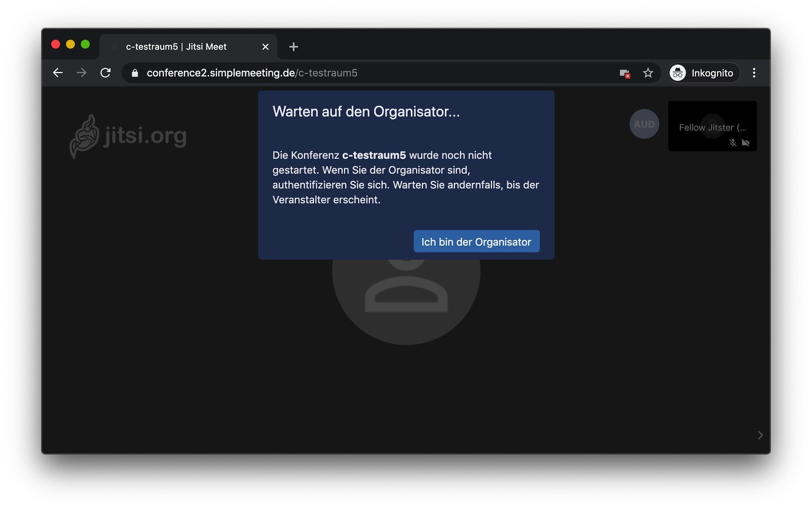Click the AUD participant avatar
Screen dimensions: 812x509
644,124
